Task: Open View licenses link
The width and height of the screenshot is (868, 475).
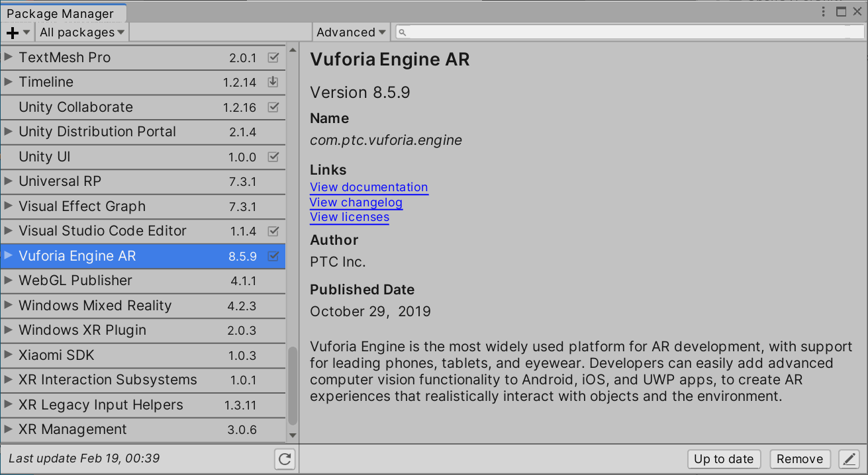Action: pos(350,217)
